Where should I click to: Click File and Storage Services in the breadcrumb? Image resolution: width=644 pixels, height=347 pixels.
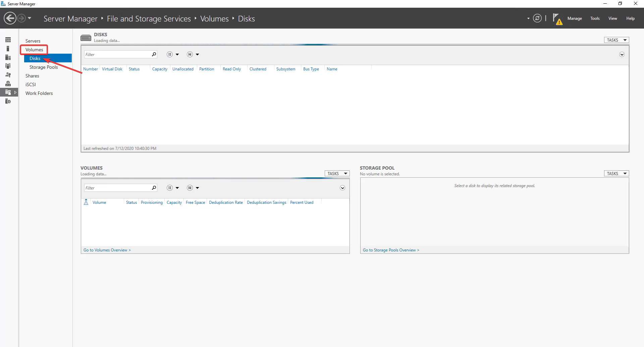(x=149, y=19)
